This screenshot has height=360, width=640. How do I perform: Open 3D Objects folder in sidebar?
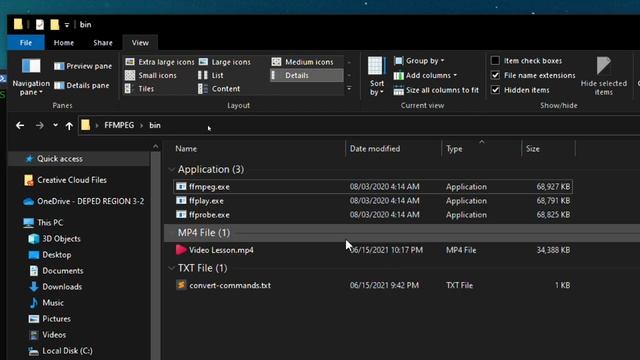55,239
